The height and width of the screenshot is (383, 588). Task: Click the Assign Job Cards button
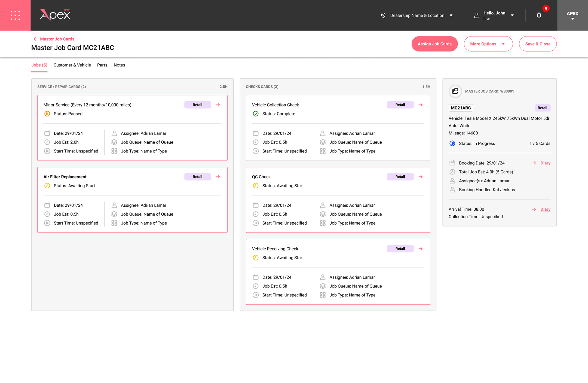[434, 44]
